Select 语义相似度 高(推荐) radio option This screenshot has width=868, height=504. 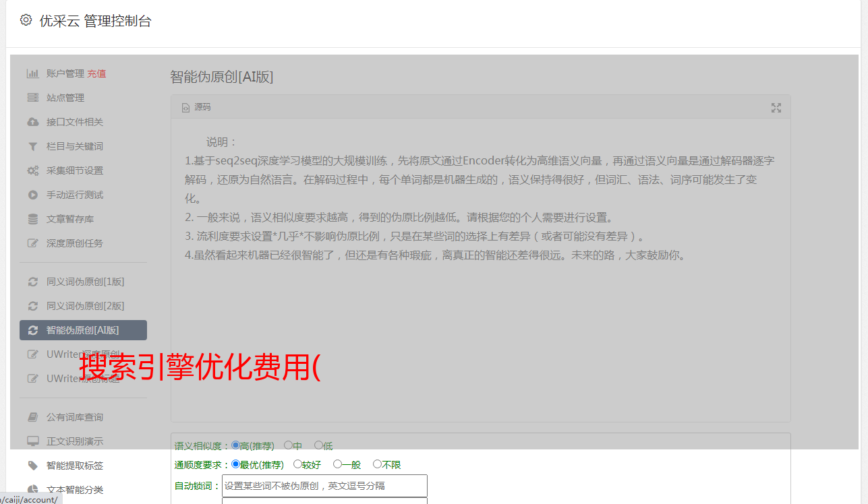235,445
